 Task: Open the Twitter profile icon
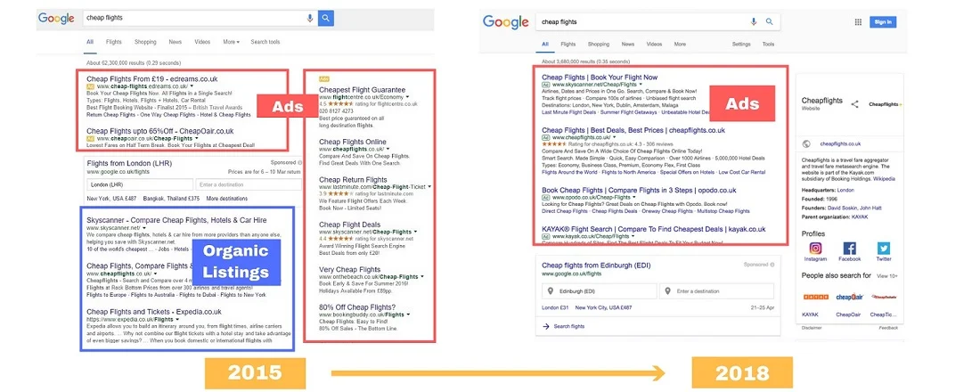883,249
